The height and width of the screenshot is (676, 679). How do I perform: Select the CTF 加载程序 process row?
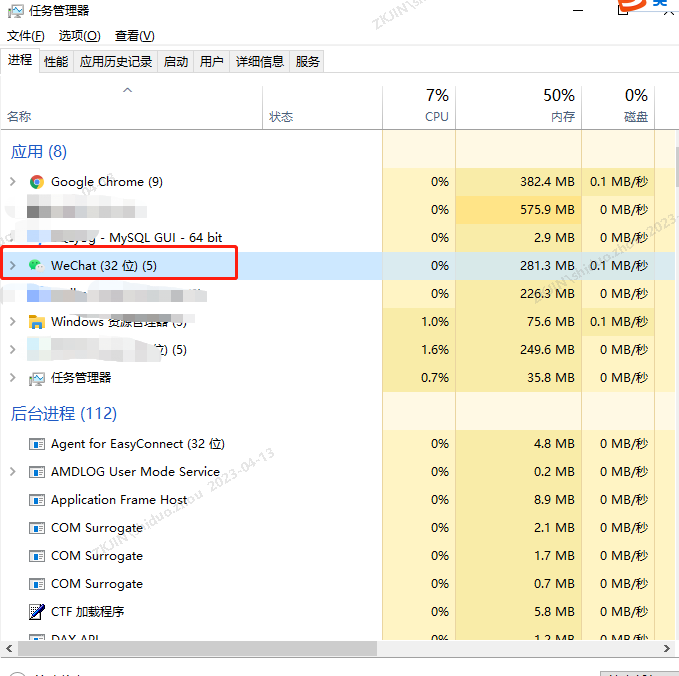click(338, 612)
